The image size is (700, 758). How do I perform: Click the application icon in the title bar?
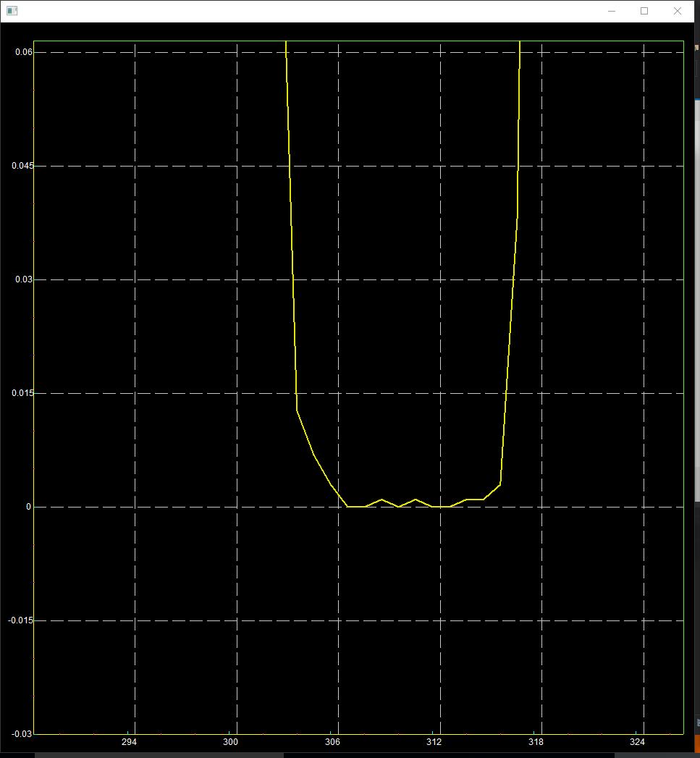point(12,11)
